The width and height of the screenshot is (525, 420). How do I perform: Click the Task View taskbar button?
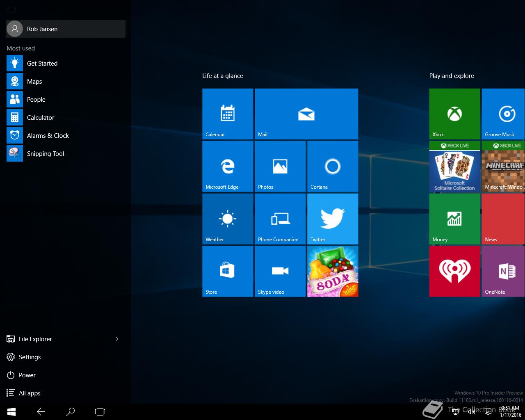point(100,411)
